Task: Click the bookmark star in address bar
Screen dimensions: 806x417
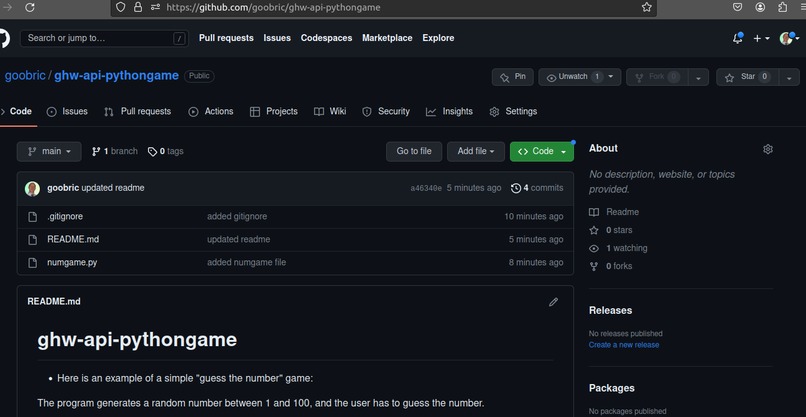Action: click(647, 7)
